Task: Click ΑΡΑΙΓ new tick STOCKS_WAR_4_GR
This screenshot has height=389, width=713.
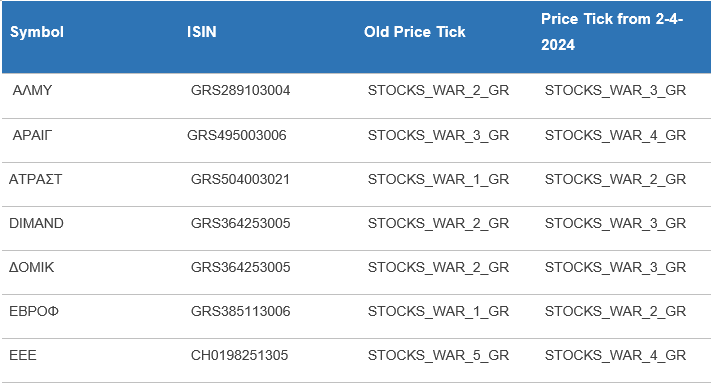Action: (x=615, y=136)
